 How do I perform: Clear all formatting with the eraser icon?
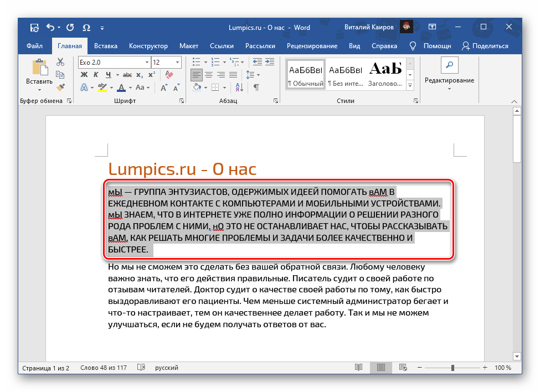169,74
